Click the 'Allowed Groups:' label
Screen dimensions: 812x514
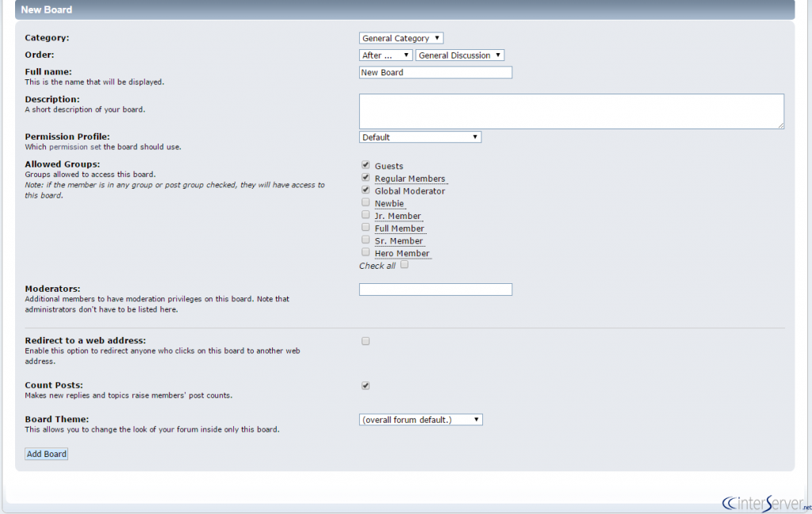pos(62,164)
